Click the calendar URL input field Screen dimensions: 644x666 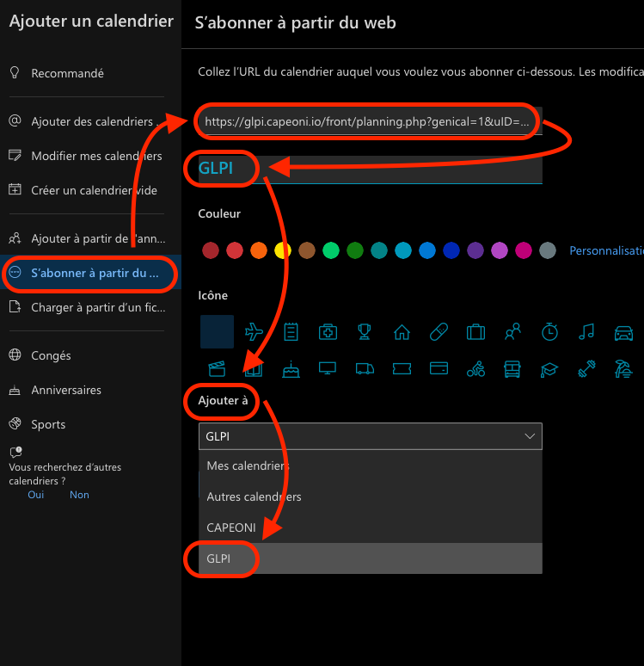(x=371, y=121)
